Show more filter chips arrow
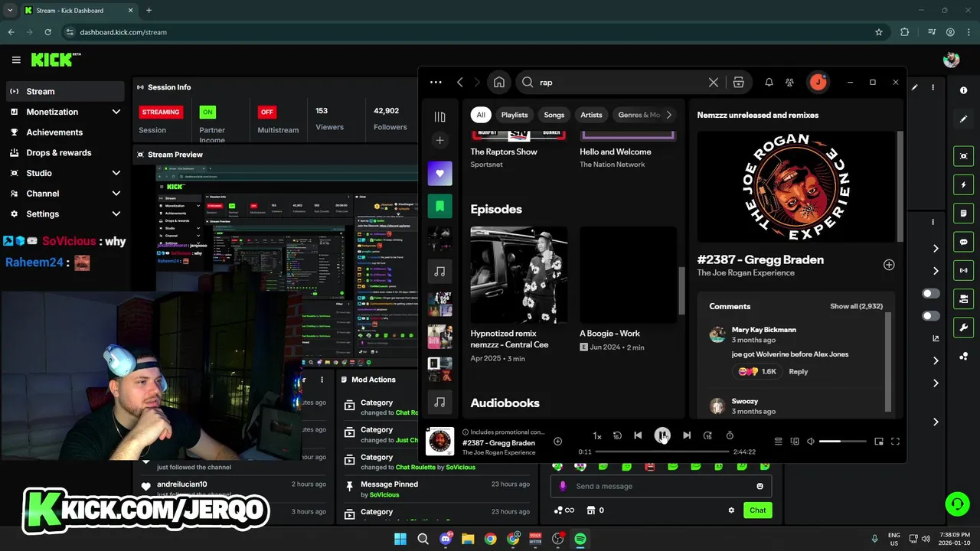Screen dimensions: 980x551 coord(668,115)
